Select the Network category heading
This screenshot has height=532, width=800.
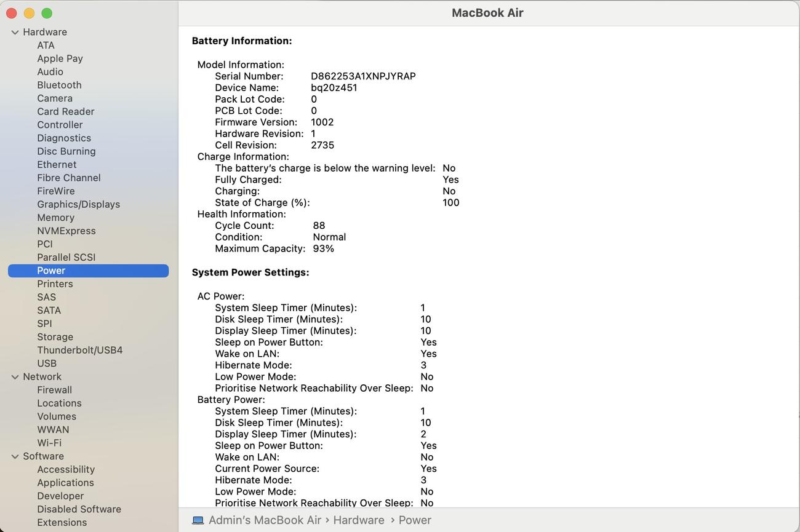coord(42,377)
